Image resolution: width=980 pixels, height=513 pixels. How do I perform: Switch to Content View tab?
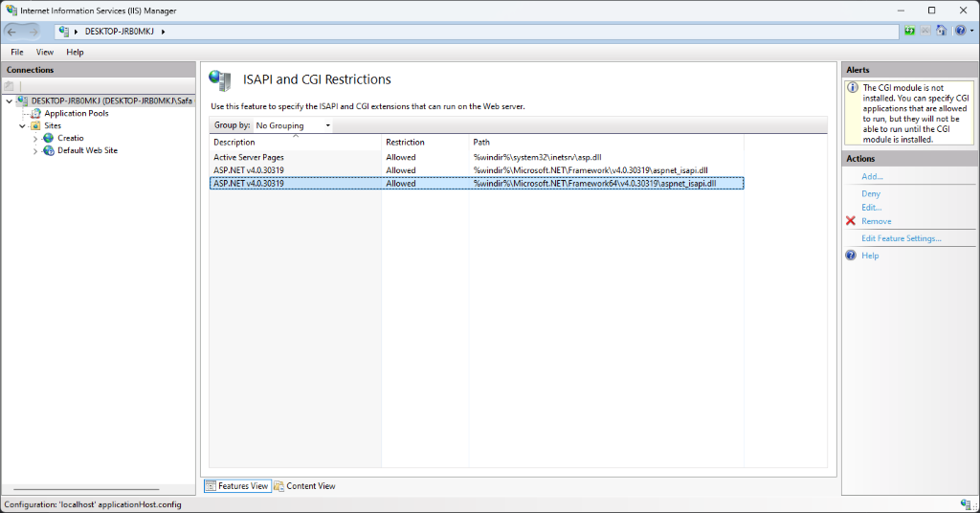coord(304,485)
